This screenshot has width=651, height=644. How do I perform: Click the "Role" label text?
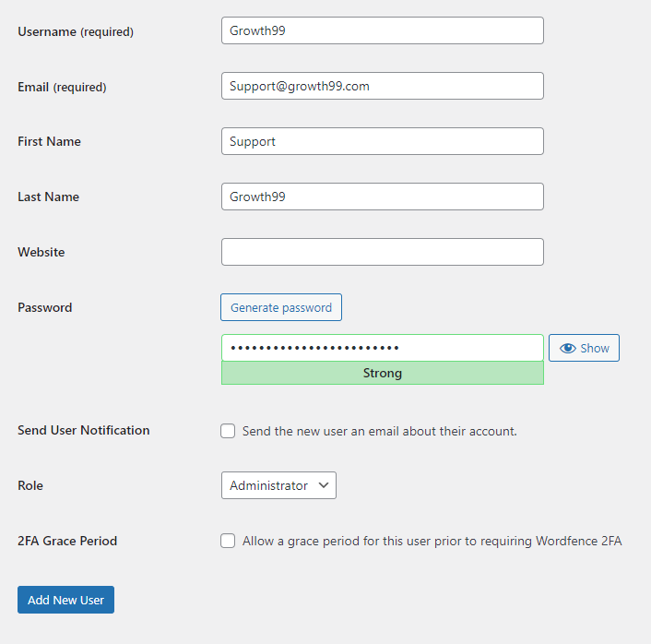(x=30, y=485)
